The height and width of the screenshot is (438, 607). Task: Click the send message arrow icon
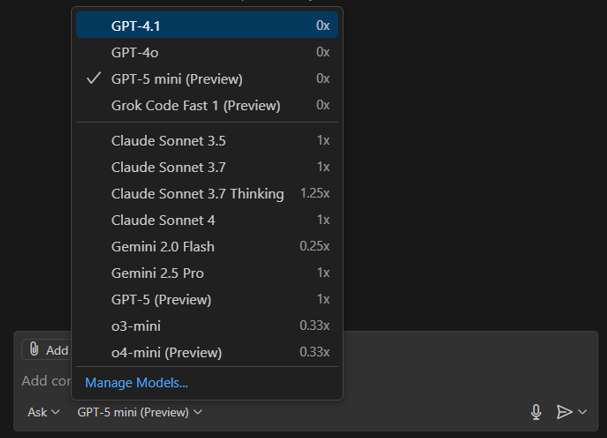point(564,412)
